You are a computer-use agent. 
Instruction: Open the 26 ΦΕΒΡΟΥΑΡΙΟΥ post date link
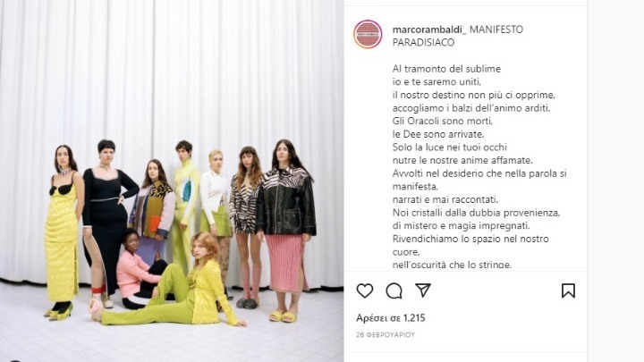[386, 335]
